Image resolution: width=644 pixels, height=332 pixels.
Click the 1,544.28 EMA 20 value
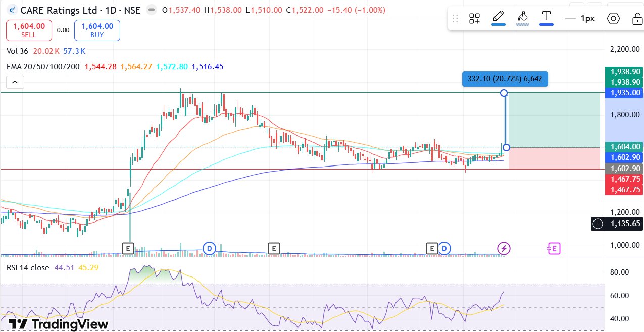click(101, 67)
